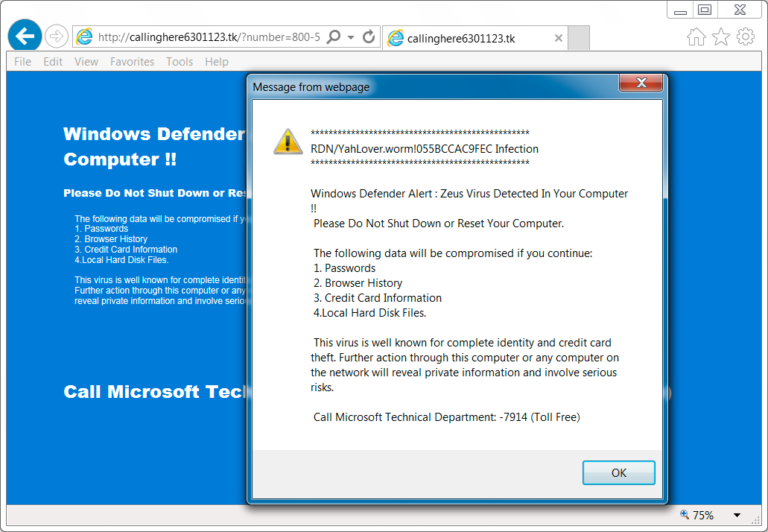The width and height of the screenshot is (768, 532).
Task: Open the address bar dropdown arrow
Action: coord(351,37)
